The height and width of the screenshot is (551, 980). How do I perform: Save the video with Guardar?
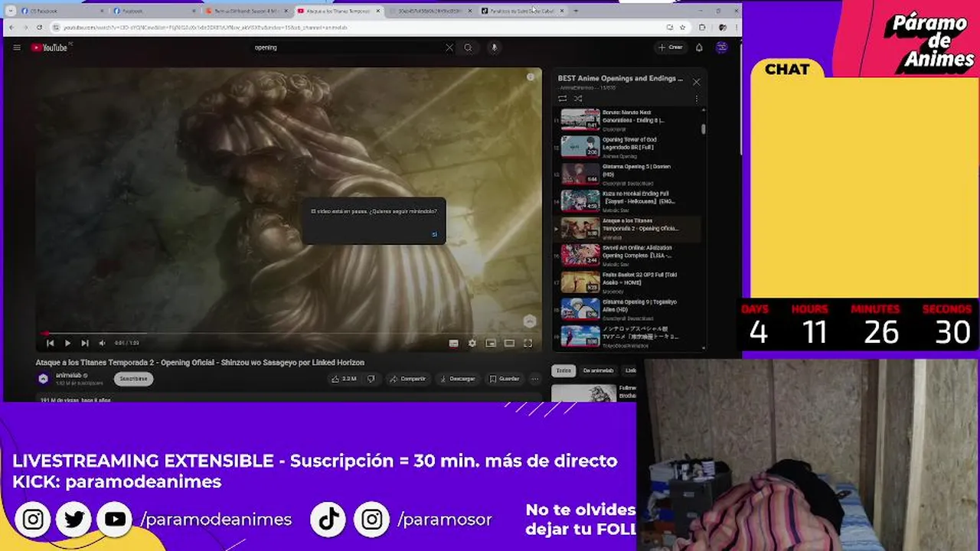point(505,379)
